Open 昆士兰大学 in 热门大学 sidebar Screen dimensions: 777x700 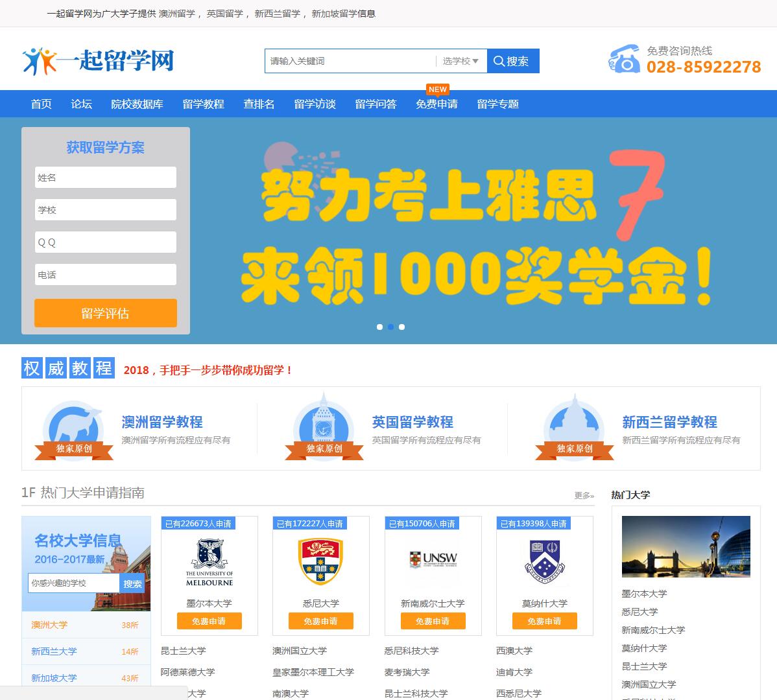644,666
